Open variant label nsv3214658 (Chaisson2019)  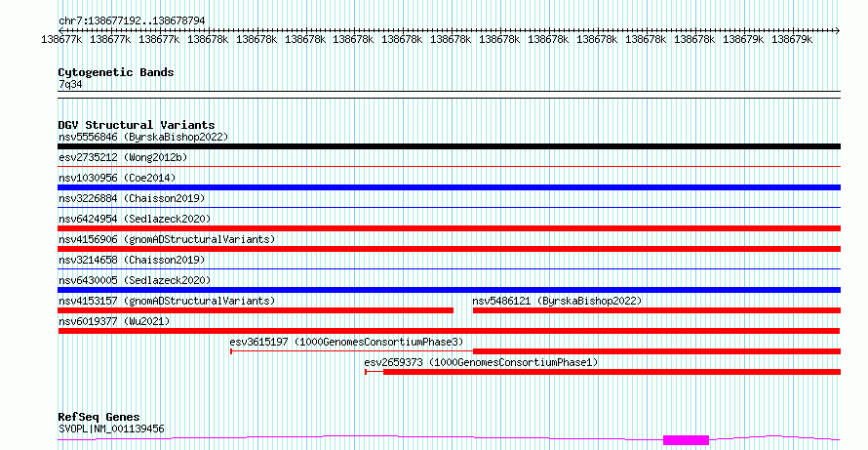coord(132,260)
